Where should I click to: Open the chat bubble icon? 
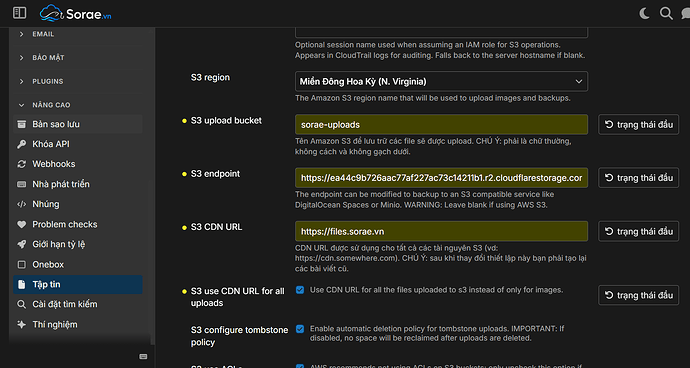pos(685,14)
